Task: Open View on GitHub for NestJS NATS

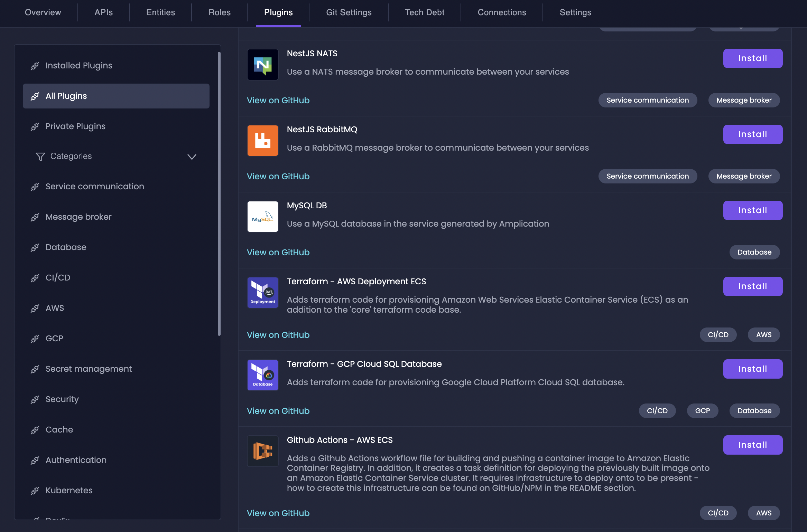Action: [x=278, y=100]
